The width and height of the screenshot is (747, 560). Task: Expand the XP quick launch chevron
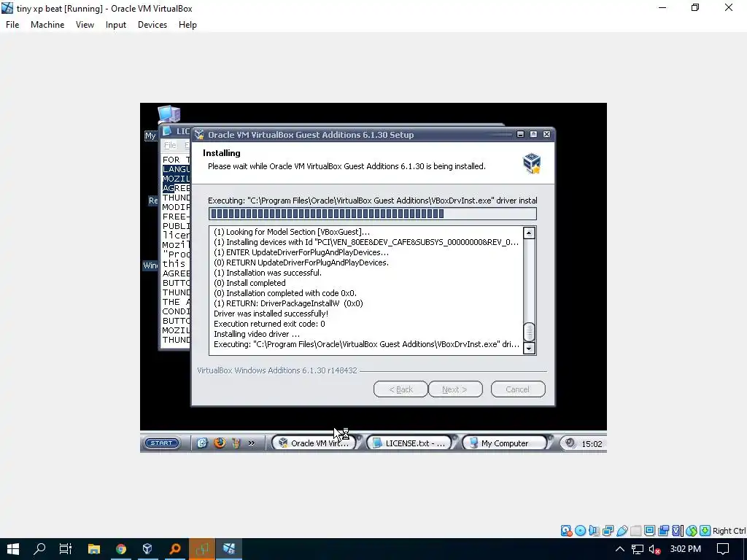tap(252, 443)
